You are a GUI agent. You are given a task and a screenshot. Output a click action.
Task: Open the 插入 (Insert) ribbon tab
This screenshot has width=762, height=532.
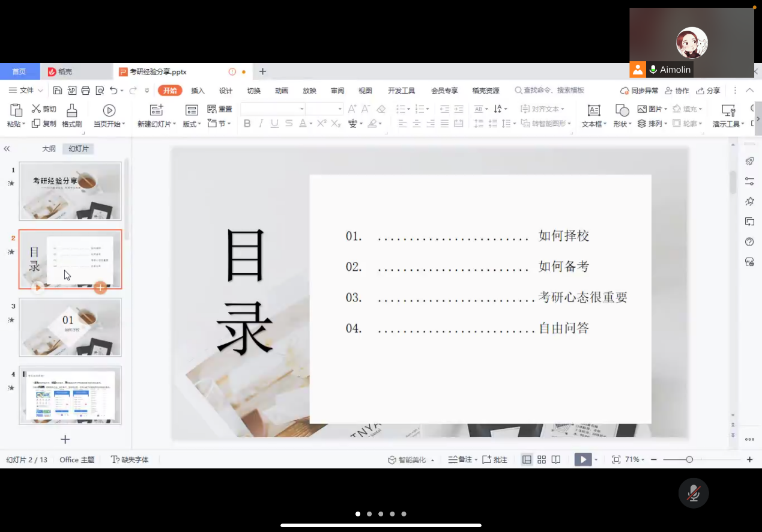tap(198, 91)
